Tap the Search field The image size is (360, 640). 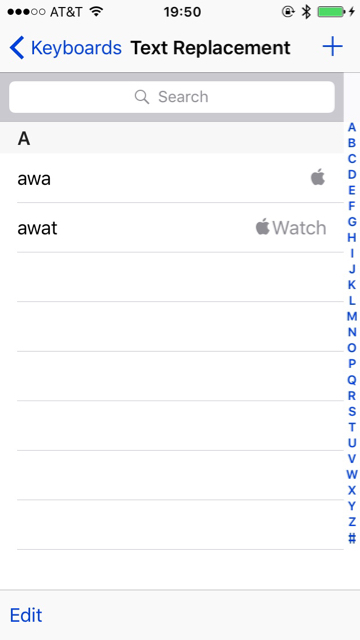click(x=172, y=97)
